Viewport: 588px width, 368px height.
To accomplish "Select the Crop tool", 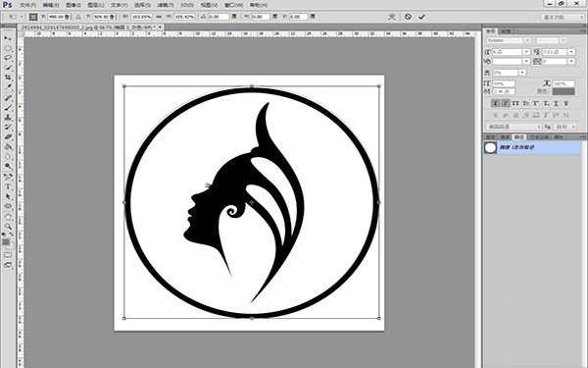I will point(8,78).
